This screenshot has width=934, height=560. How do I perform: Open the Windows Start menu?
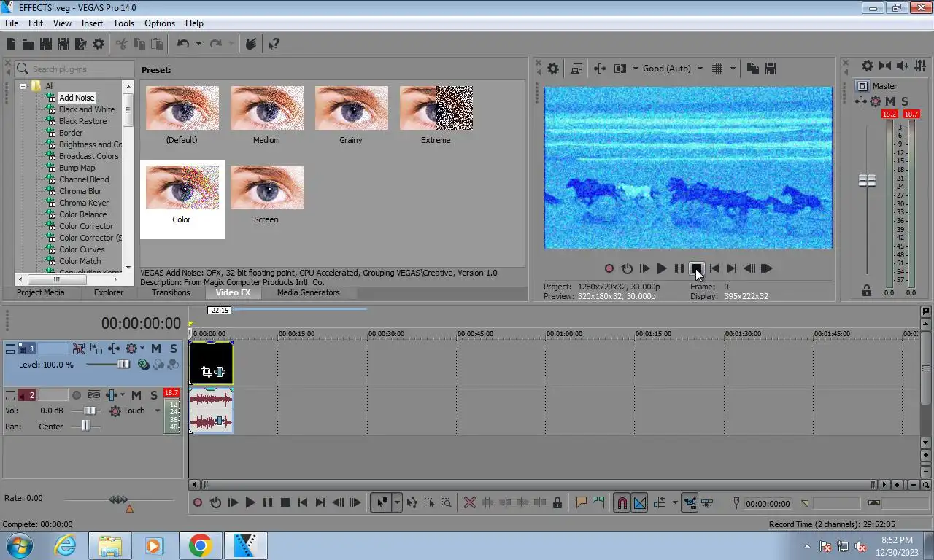coord(20,545)
